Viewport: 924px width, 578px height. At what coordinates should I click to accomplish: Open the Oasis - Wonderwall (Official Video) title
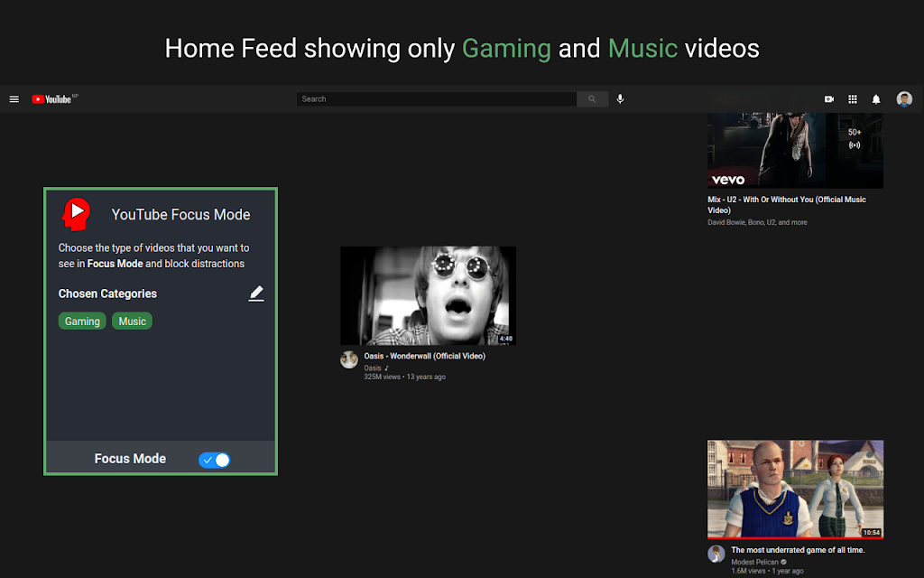tap(424, 356)
